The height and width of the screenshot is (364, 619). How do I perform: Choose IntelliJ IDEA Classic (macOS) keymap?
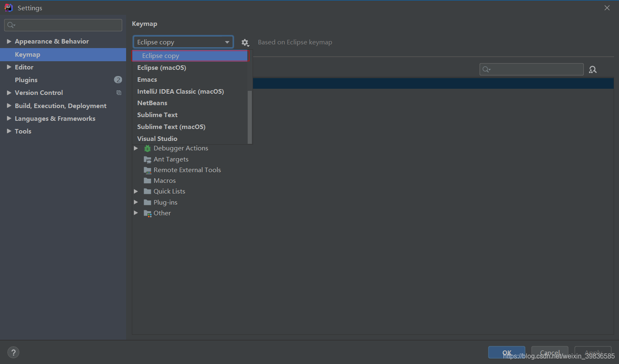(190, 92)
